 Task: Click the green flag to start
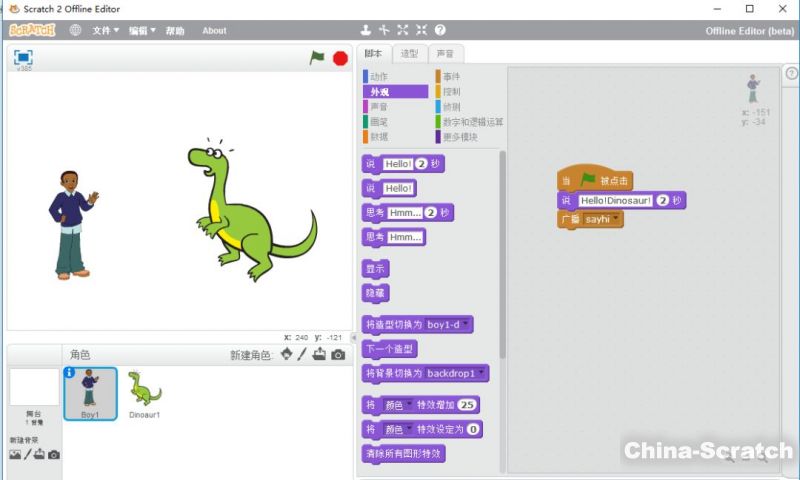pos(317,58)
